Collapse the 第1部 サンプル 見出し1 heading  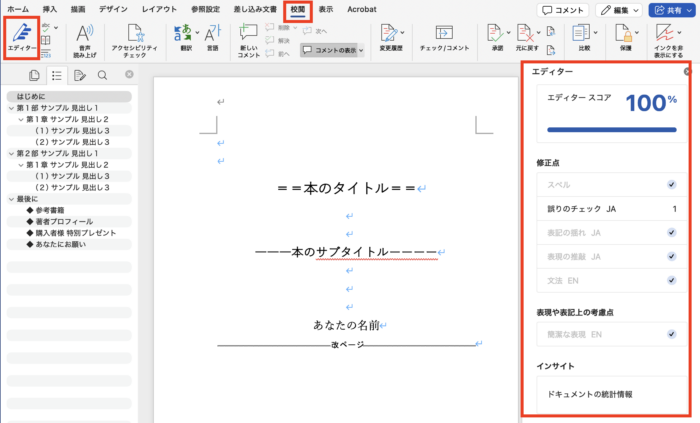[x=11, y=108]
